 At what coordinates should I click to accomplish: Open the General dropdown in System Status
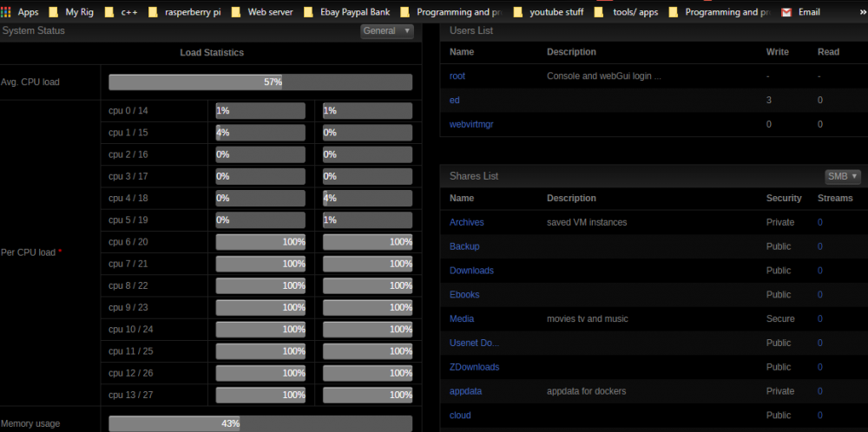387,31
